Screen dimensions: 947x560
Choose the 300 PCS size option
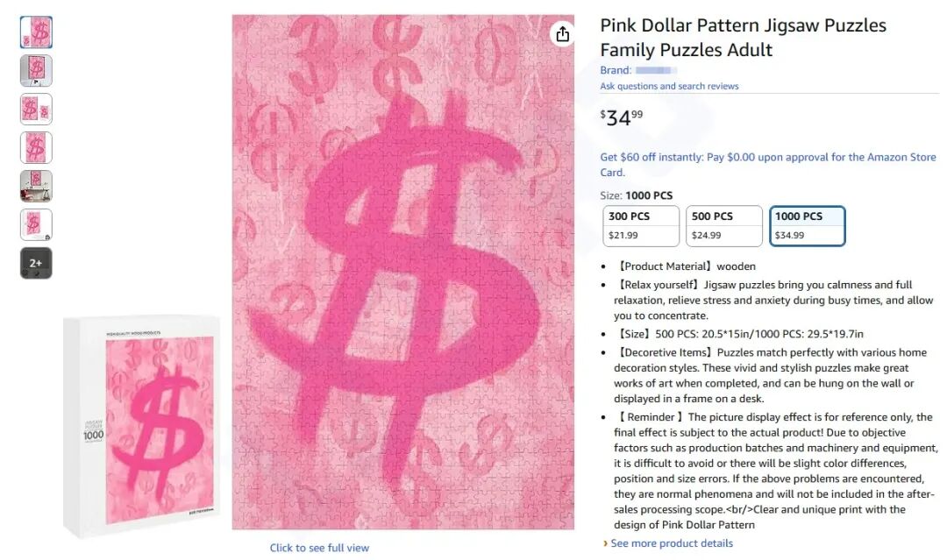tap(641, 226)
